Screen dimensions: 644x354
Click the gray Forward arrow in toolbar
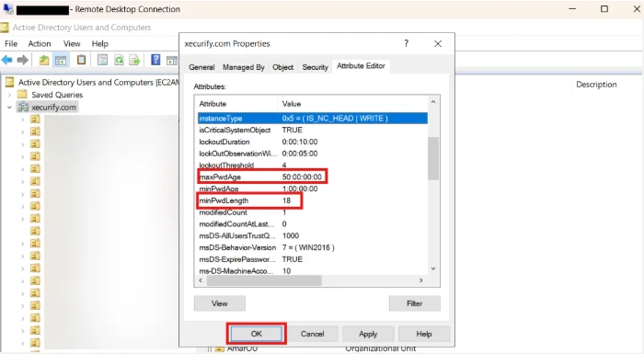(23, 60)
